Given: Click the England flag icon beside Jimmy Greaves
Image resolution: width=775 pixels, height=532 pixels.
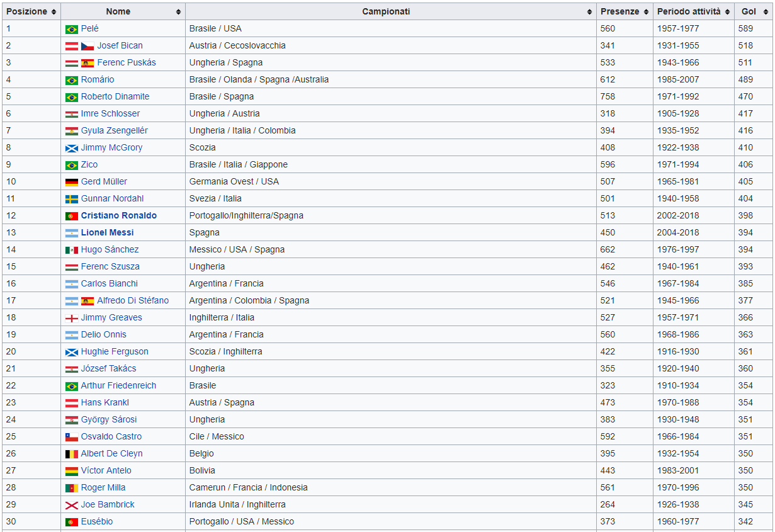Looking at the screenshot, I should [72, 318].
